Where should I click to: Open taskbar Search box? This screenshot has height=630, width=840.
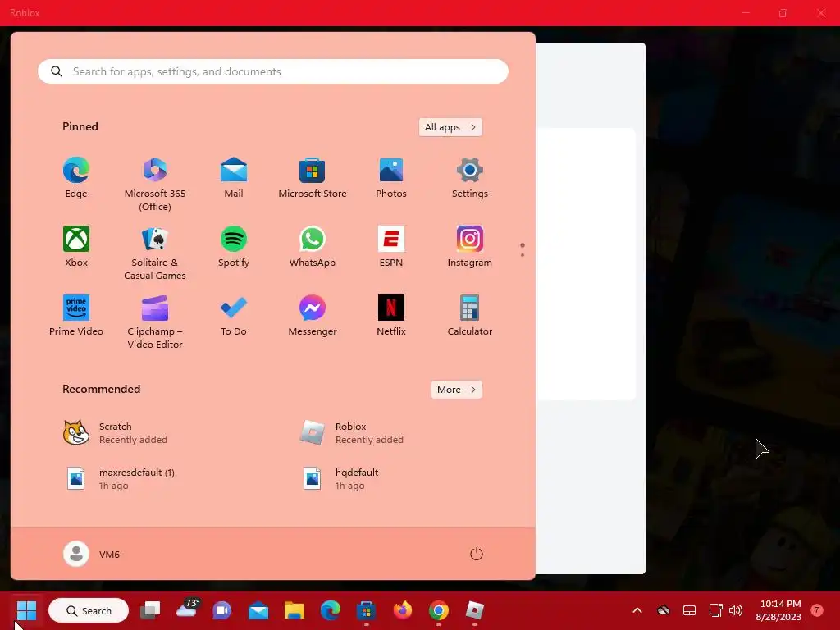coord(89,610)
